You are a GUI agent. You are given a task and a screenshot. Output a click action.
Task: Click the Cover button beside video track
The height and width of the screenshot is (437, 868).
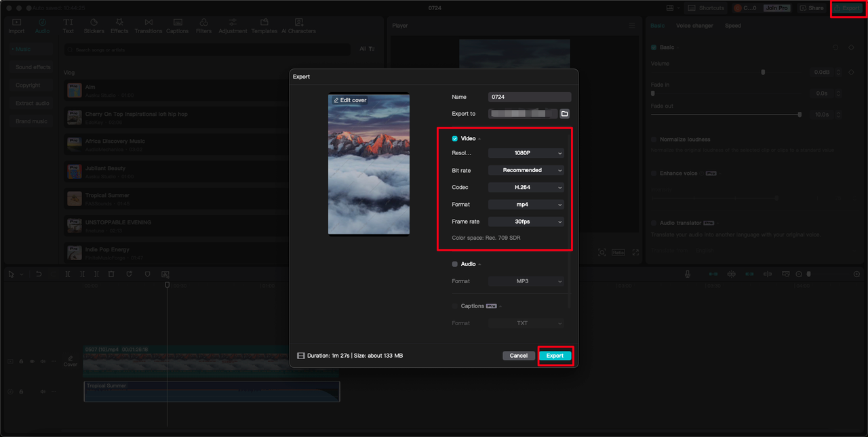click(x=71, y=361)
